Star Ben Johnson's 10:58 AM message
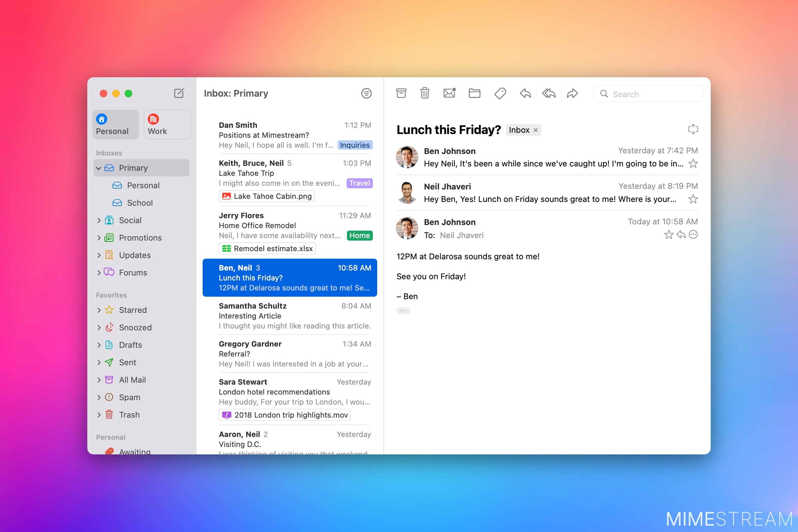Screen dimensions: 798x532 click(668, 235)
